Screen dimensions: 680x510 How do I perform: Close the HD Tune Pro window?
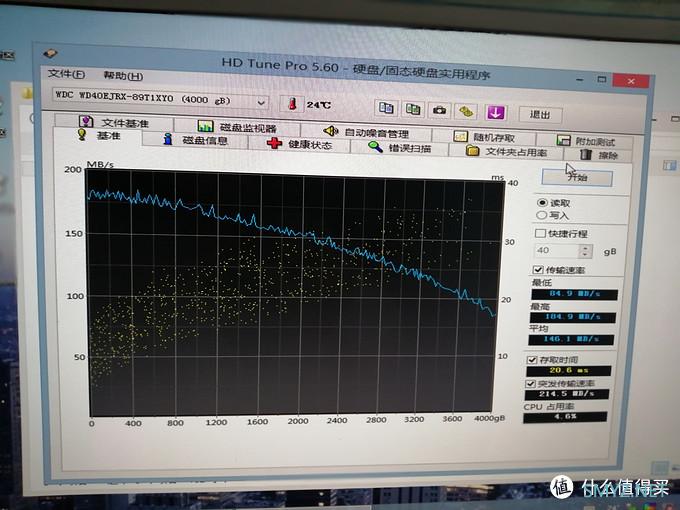[631, 81]
